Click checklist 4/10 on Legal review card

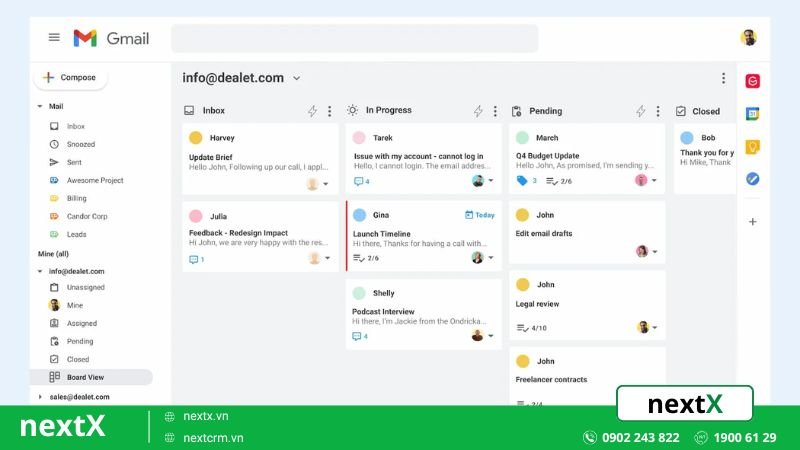click(x=532, y=328)
